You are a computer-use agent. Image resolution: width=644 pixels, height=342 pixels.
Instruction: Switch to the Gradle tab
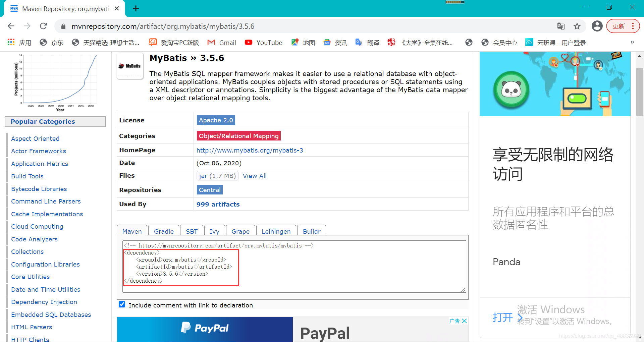pos(164,231)
